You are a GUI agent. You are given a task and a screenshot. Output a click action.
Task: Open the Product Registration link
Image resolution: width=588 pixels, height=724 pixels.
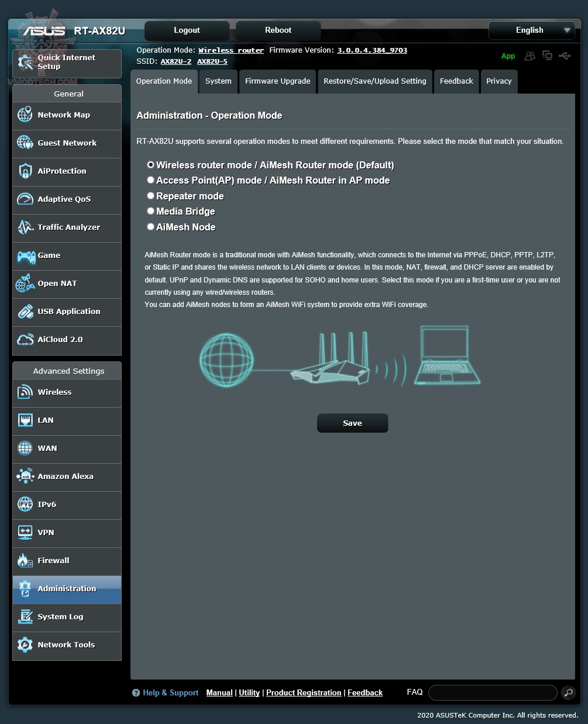pos(304,692)
